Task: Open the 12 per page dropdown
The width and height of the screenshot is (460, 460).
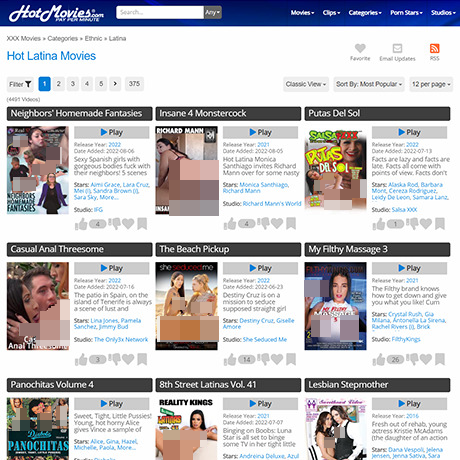Action: [431, 84]
